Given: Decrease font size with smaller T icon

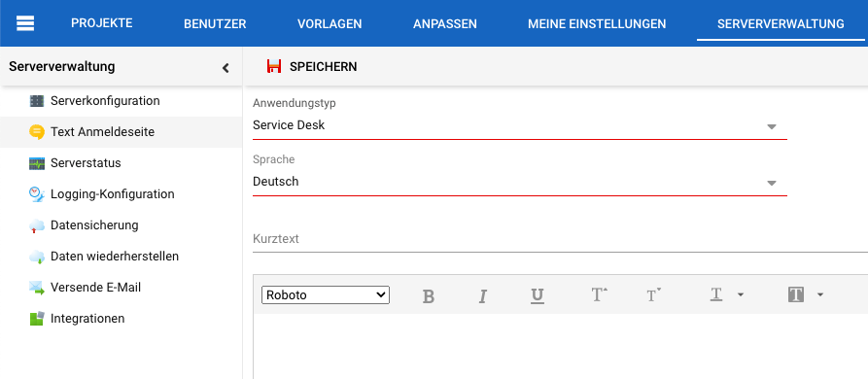Looking at the screenshot, I should pyautogui.click(x=654, y=295).
